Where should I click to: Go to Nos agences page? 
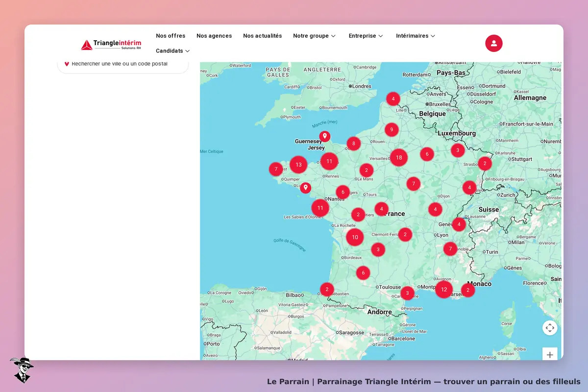214,36
